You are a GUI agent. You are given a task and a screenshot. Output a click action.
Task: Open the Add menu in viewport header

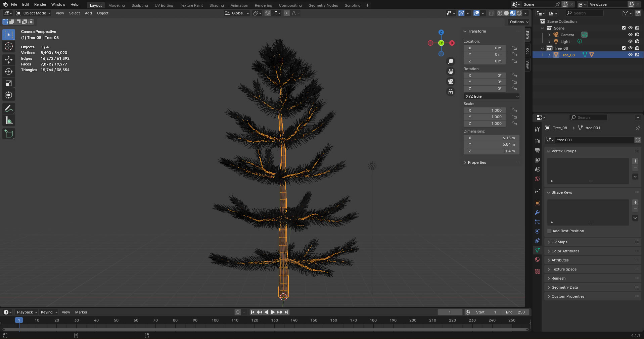point(88,13)
